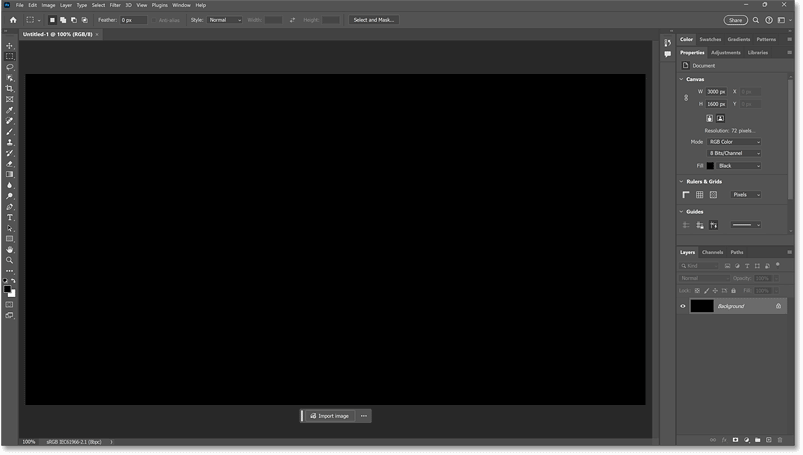
Task: Toggle Quick Mask mode
Action: [10, 305]
